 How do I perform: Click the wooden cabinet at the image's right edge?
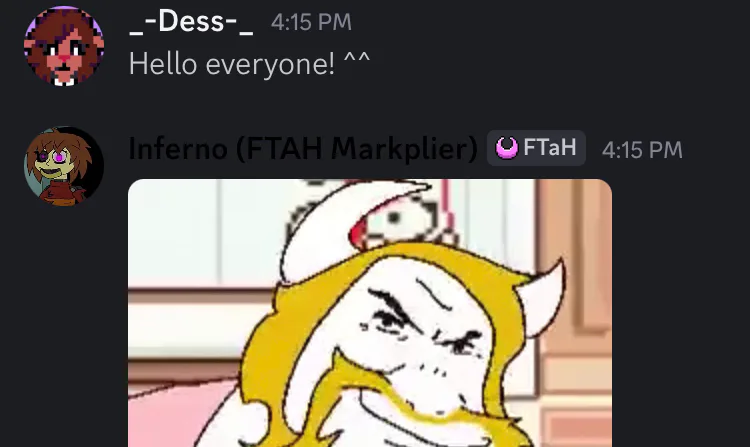tap(574, 313)
